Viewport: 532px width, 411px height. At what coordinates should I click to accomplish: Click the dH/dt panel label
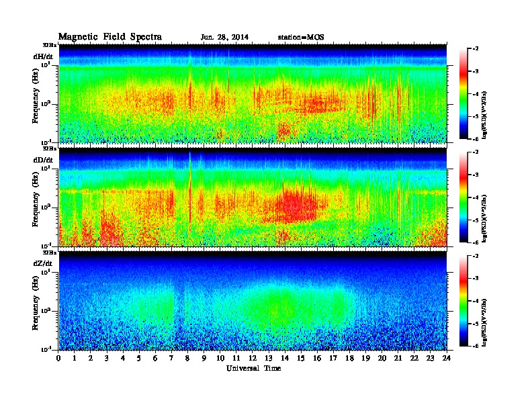coord(43,56)
